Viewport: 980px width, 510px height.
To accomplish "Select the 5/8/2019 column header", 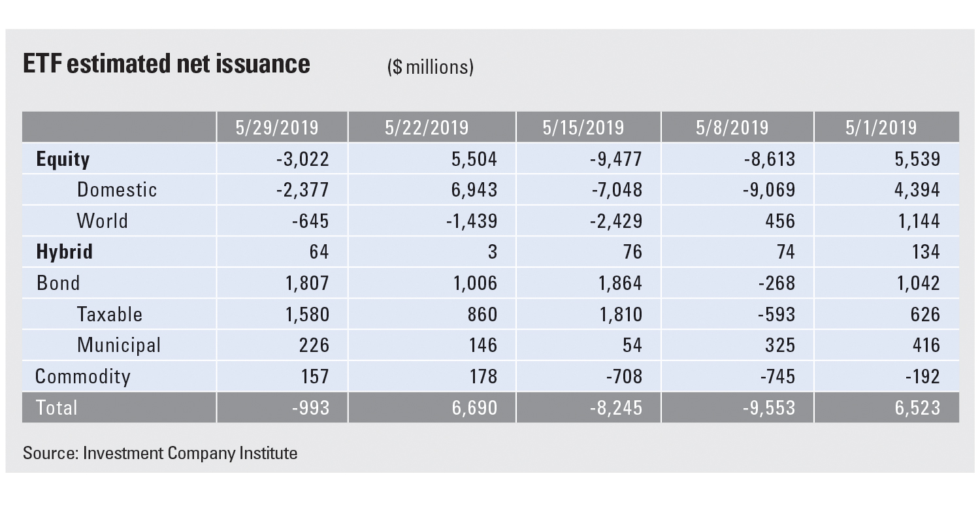I will click(x=736, y=127).
